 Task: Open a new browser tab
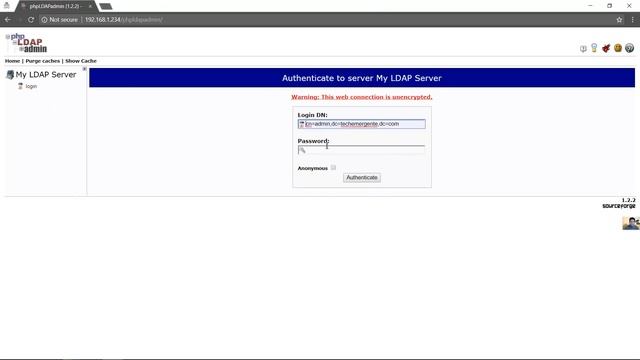pos(106,6)
